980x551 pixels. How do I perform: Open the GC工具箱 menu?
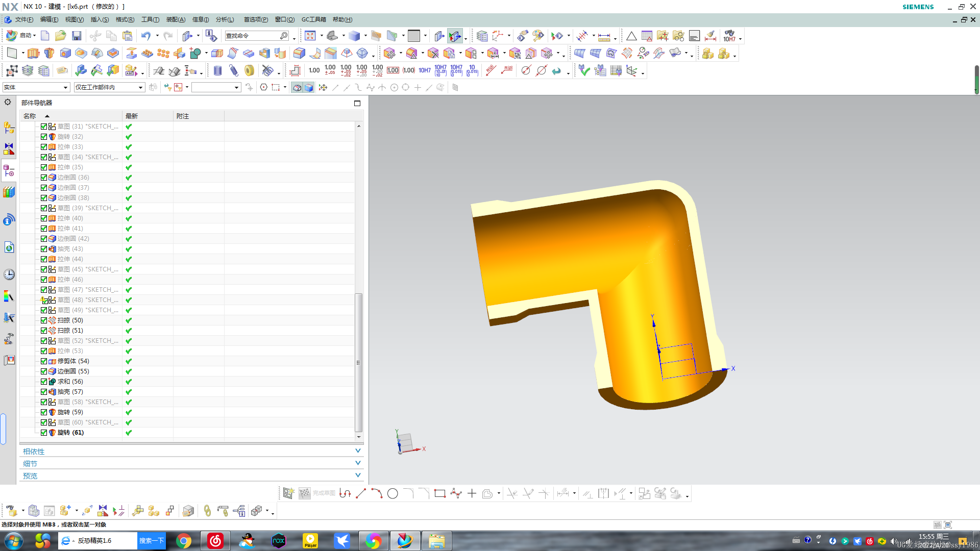[314, 19]
